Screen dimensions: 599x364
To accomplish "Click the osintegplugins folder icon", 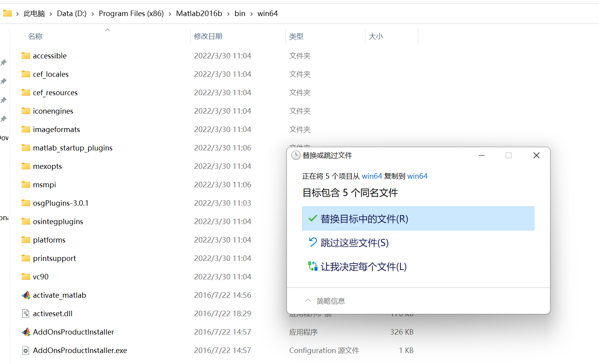I will point(26,221).
